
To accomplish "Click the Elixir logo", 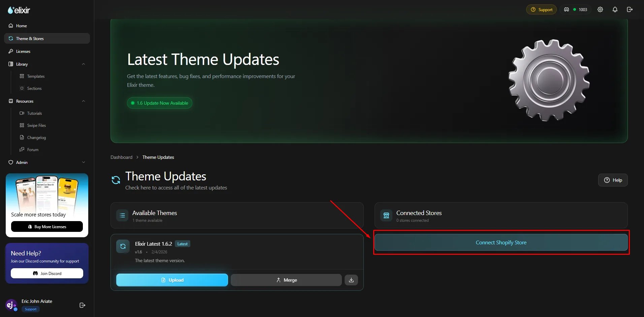I will point(19,10).
